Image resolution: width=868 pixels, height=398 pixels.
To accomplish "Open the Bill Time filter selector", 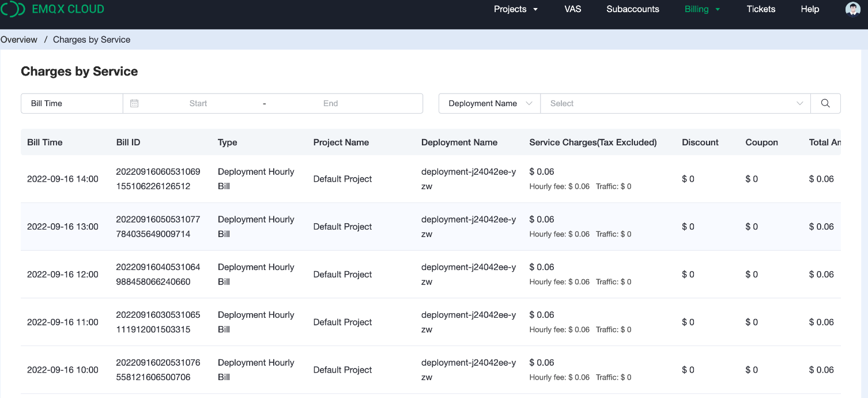I will point(72,103).
